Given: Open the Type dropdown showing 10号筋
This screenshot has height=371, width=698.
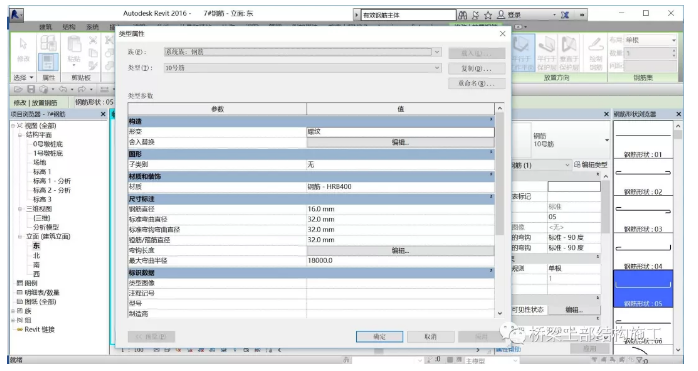Looking at the screenshot, I should pyautogui.click(x=303, y=68).
